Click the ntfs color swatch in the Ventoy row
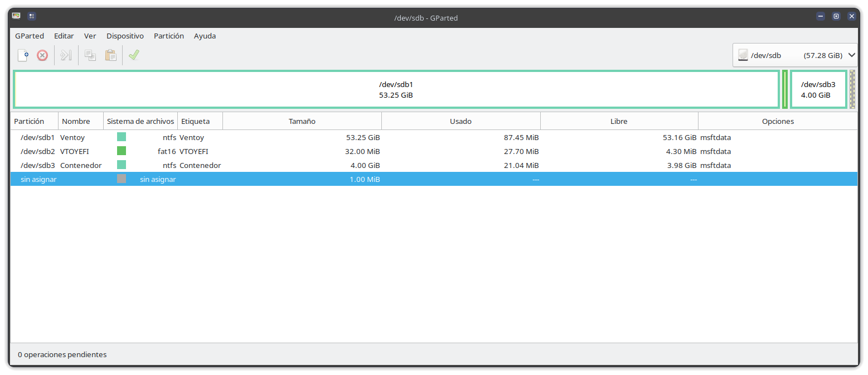 122,137
